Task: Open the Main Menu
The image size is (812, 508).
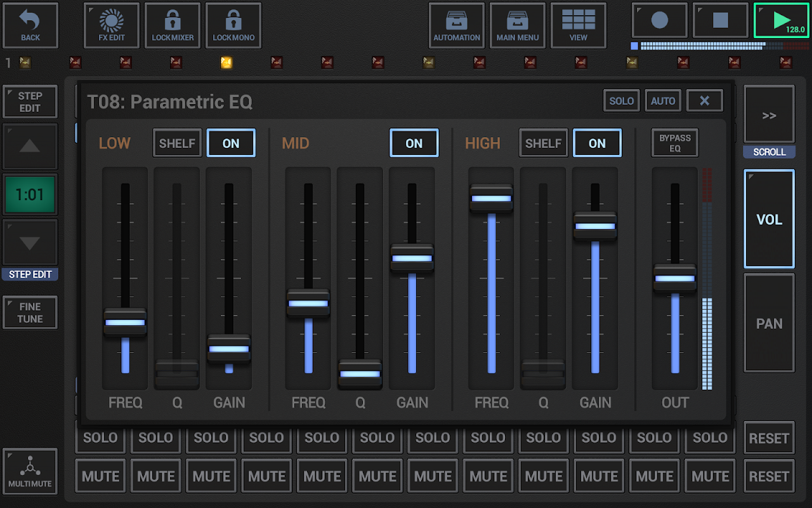Action: pos(518,25)
